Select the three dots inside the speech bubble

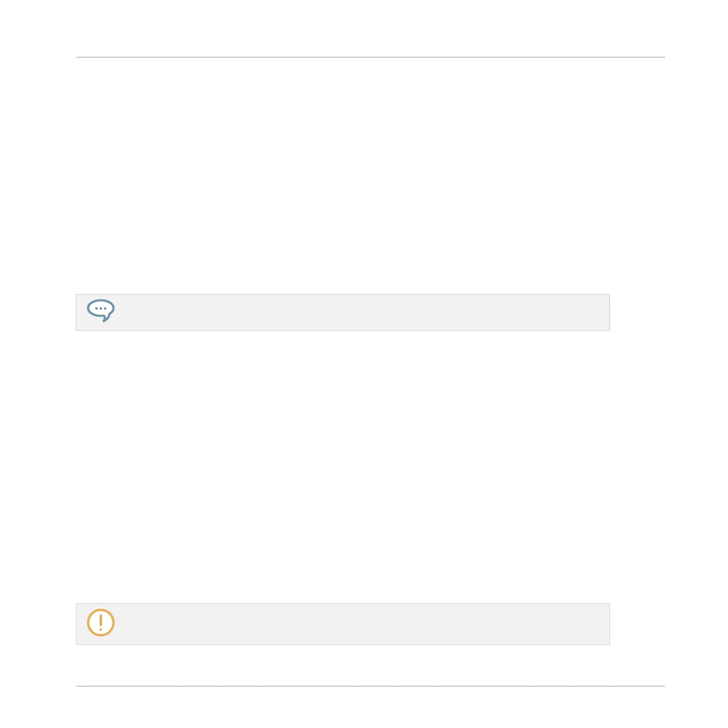101,308
